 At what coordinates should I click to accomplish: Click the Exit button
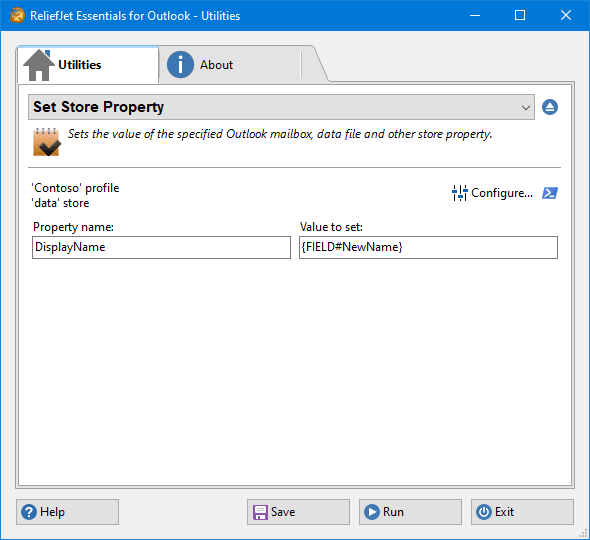coord(522,512)
